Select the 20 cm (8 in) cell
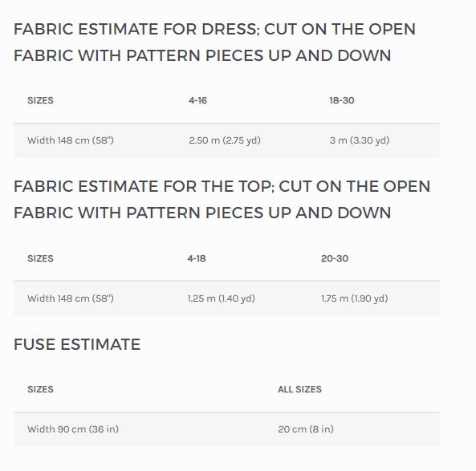 [306, 429]
